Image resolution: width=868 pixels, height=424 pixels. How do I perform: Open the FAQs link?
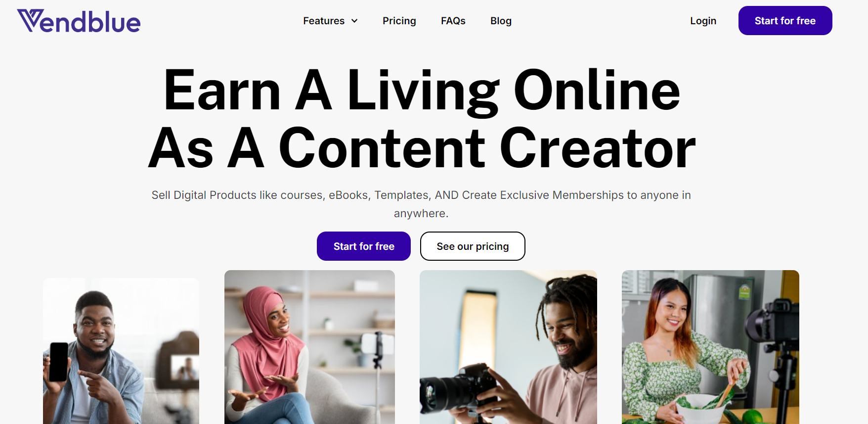tap(453, 21)
